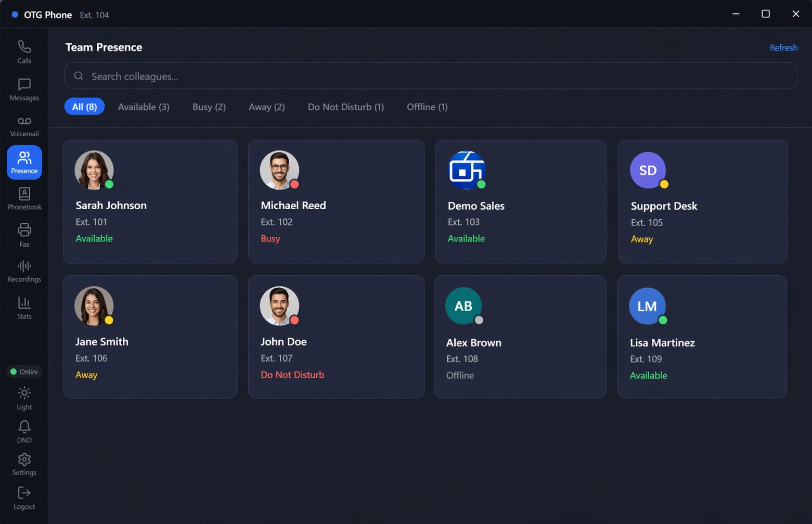The width and height of the screenshot is (812, 524).
Task: Click the search magnifier icon
Action: [79, 76]
